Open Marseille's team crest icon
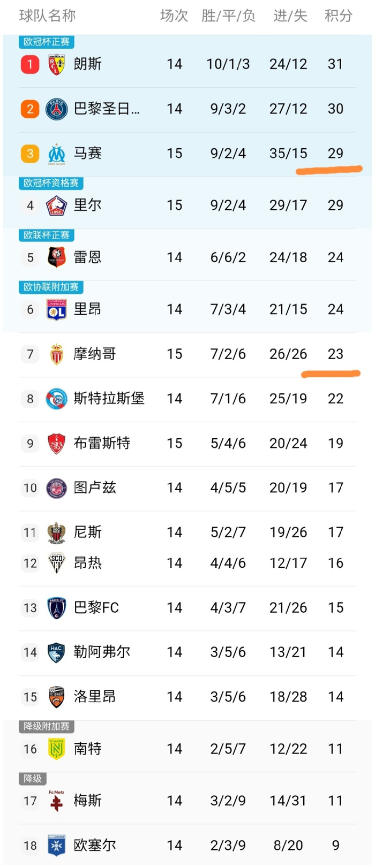Image resolution: width=375 pixels, height=868 pixels. click(x=55, y=154)
